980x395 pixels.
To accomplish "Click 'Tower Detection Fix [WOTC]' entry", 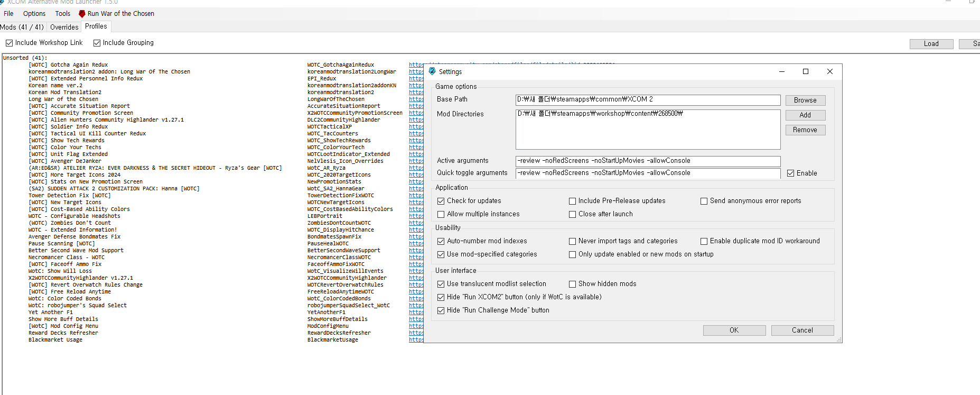I will 70,196.
